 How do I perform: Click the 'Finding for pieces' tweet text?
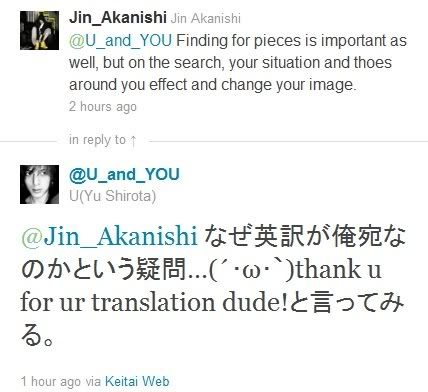pos(238,63)
